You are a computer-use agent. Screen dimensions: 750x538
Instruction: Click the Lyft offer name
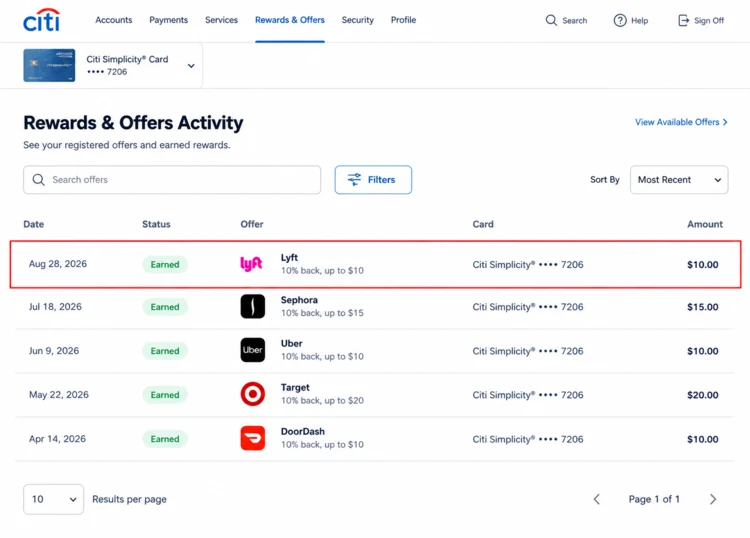point(289,258)
